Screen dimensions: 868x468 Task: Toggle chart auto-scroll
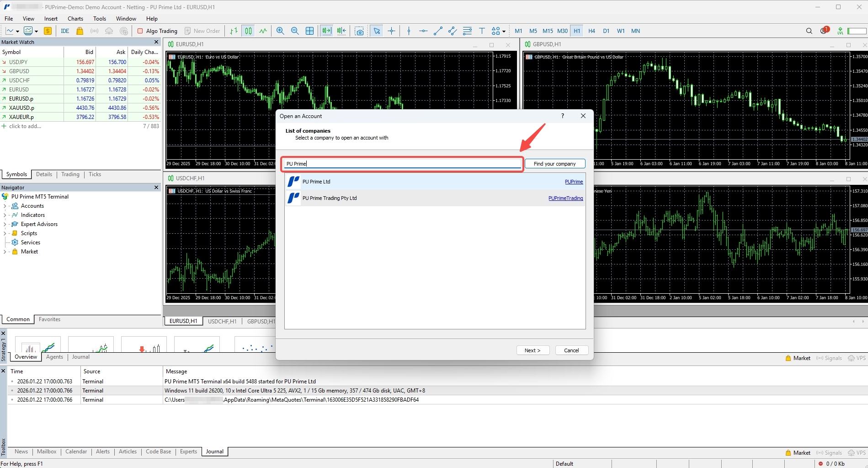pyautogui.click(x=326, y=31)
